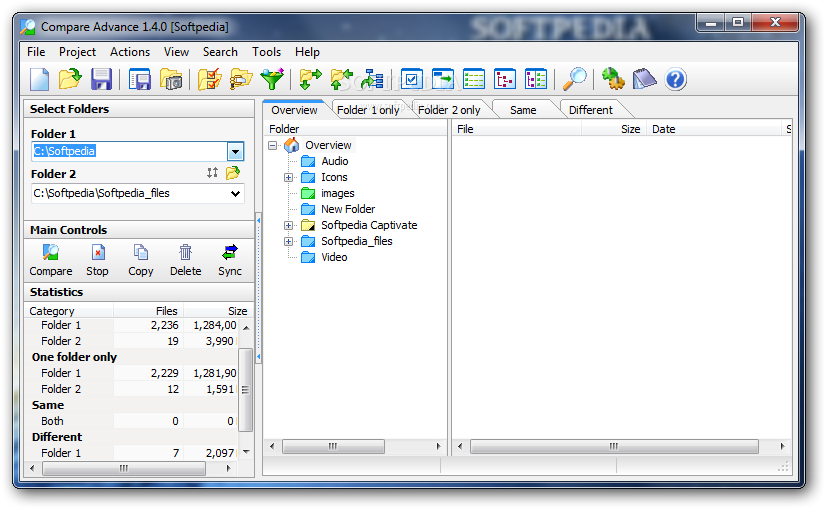Click the folder with left and up arrows icon
This screenshot has height=509, width=826.
pos(341,80)
